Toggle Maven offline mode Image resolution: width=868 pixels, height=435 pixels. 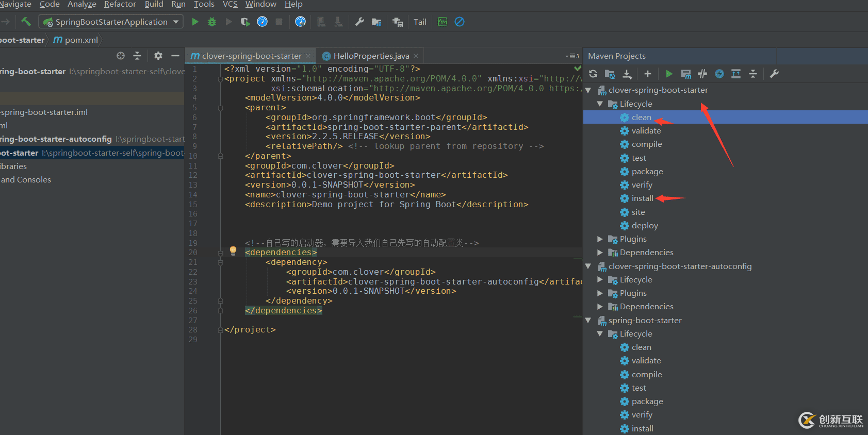702,74
